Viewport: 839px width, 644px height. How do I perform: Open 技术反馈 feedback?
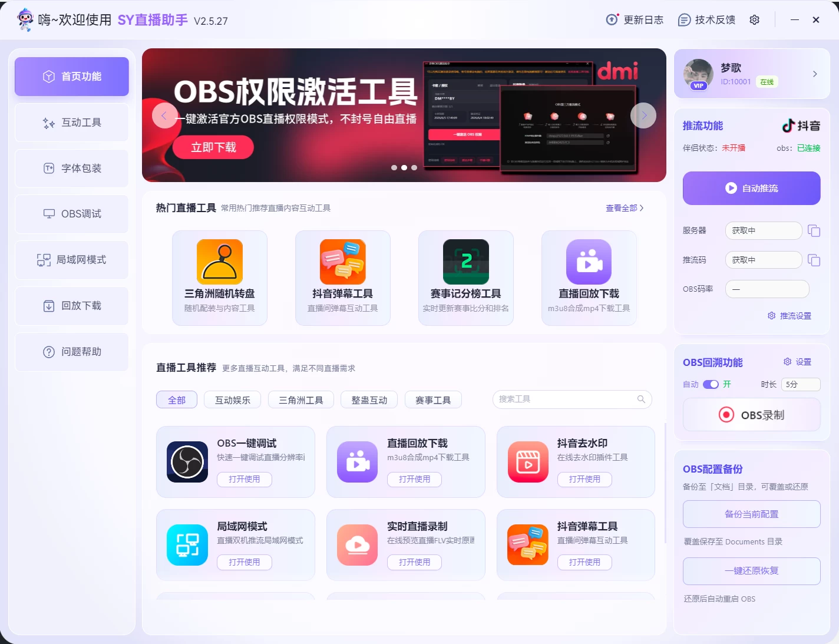point(706,20)
